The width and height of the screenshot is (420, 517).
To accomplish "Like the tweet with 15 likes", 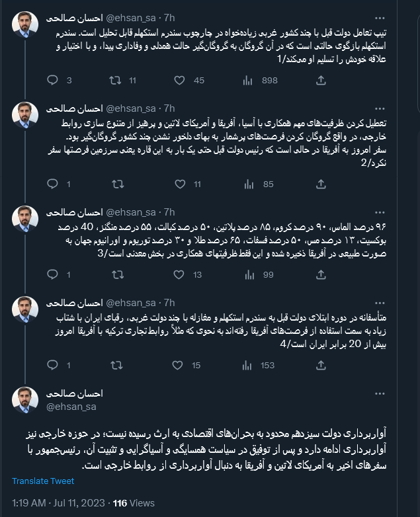I will (181, 365).
